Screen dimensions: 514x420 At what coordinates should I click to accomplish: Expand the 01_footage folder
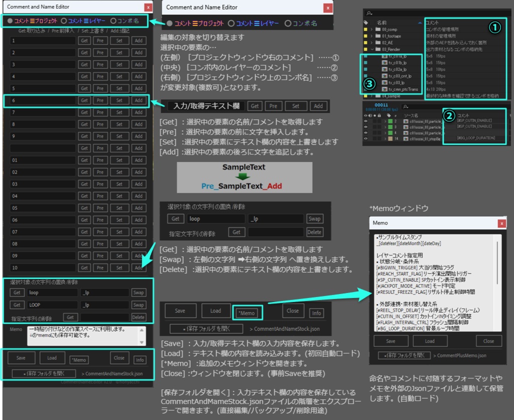372,36
